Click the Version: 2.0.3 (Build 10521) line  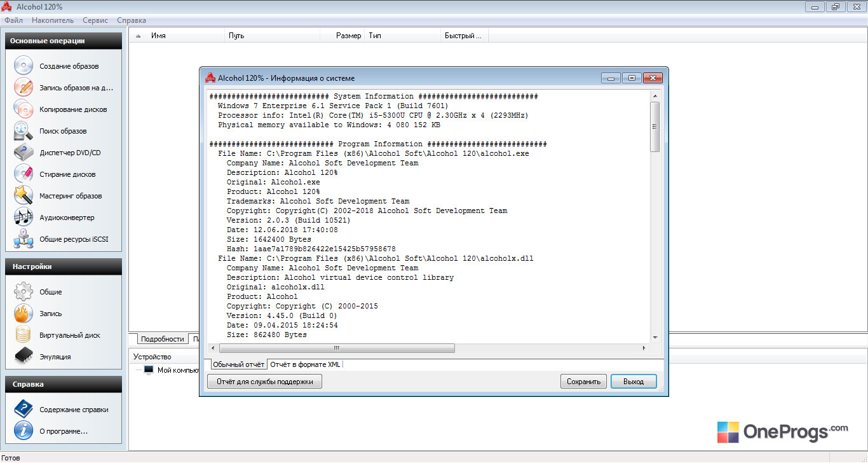click(288, 220)
